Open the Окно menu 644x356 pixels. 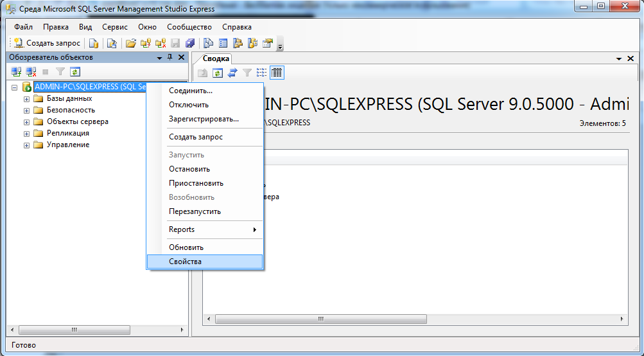coord(147,27)
